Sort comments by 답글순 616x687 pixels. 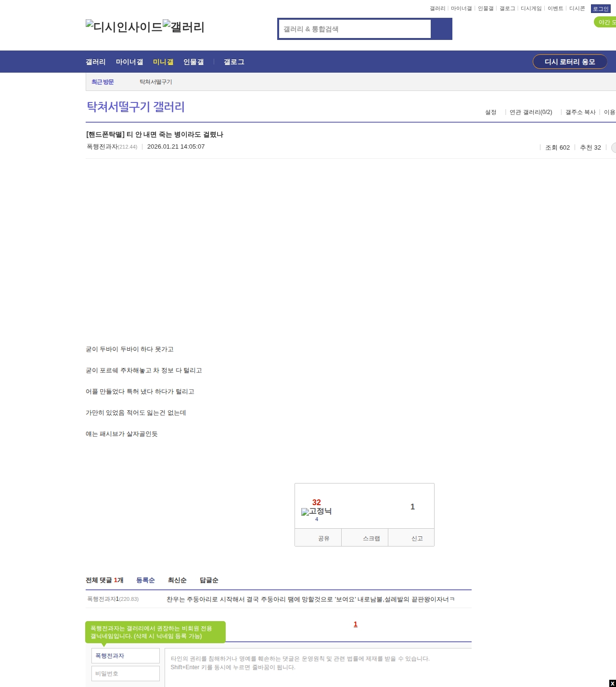[x=209, y=580]
